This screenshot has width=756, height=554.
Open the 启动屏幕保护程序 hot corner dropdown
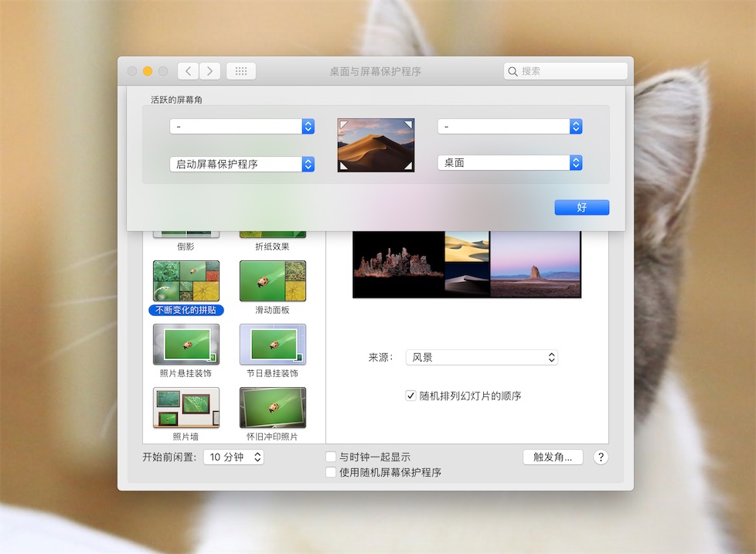(242, 164)
